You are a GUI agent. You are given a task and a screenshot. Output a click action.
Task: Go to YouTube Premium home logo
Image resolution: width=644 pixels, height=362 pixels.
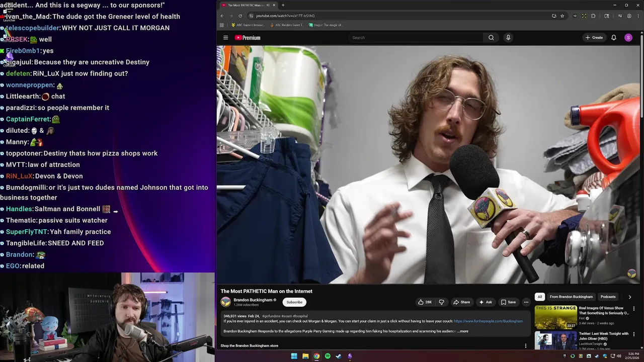pos(248,38)
